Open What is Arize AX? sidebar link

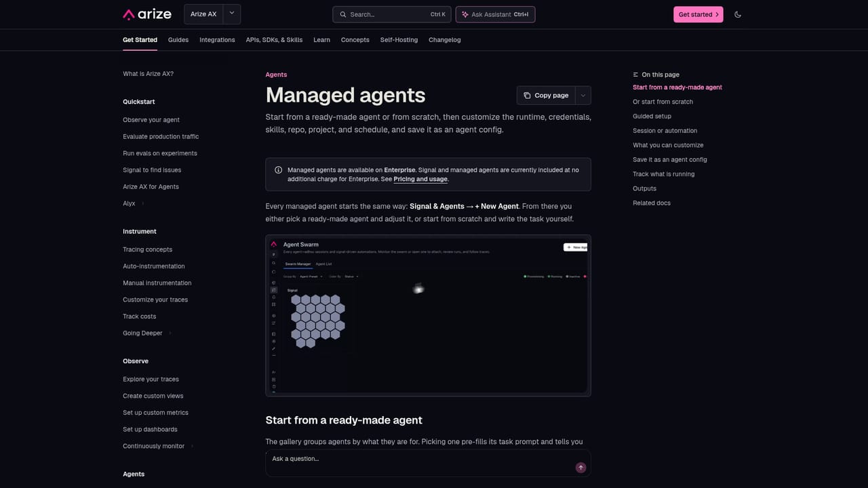pyautogui.click(x=148, y=74)
